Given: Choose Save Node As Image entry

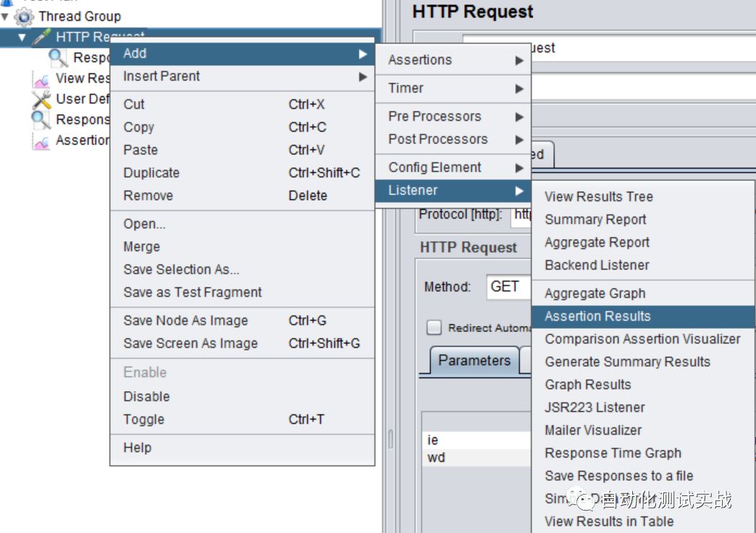Looking at the screenshot, I should click(242, 320).
